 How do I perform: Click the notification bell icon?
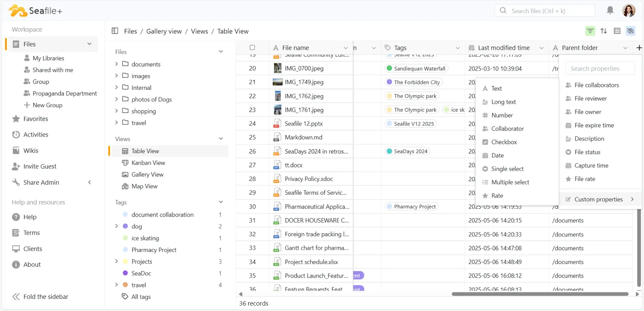tap(610, 10)
